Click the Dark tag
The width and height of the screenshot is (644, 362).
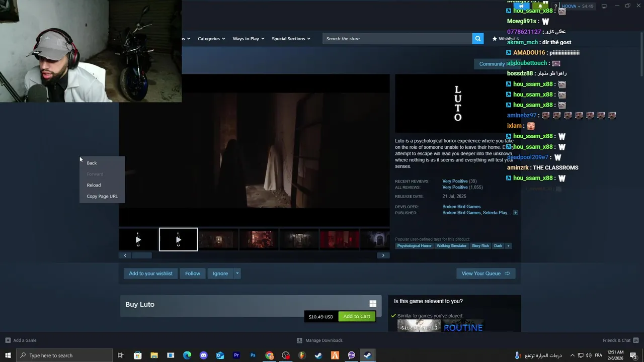coord(498,246)
